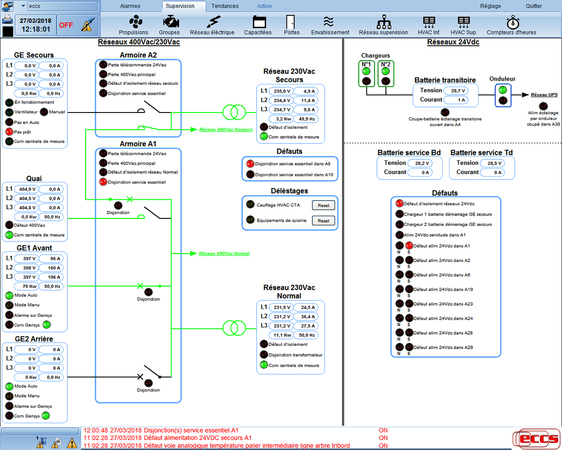Open the Groupes engine icon
Screen dimensions: 562x450
tap(171, 22)
